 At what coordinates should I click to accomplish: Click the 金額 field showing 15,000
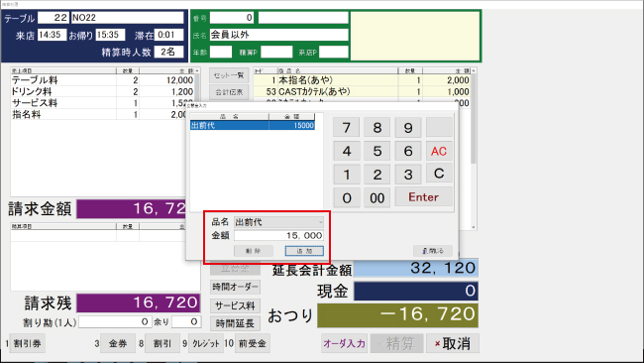(x=278, y=236)
